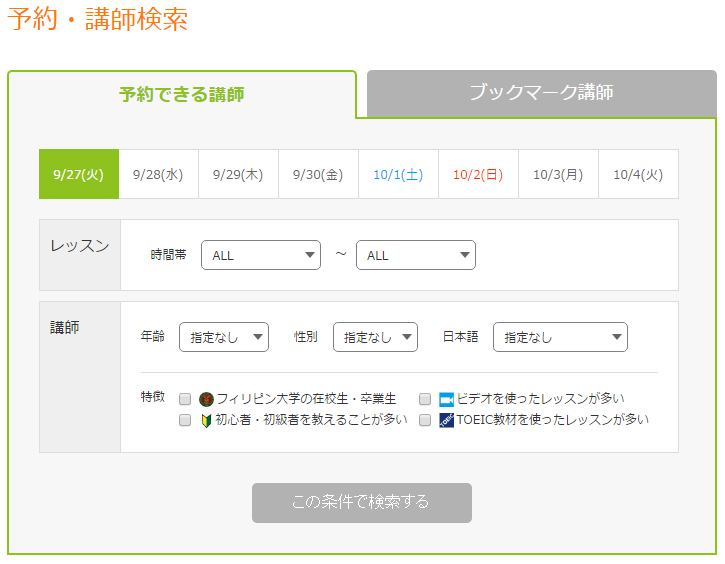Click the フィリピン大学の在校生・卒業生 label text
Image resolution: width=725 pixels, height=564 pixels.
coord(307,399)
